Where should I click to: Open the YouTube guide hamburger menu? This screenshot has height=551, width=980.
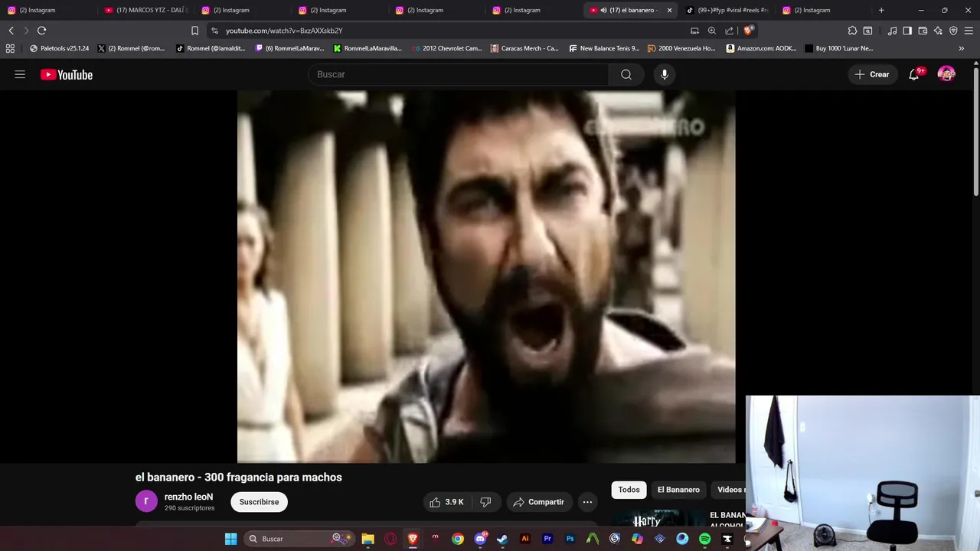pyautogui.click(x=20, y=74)
